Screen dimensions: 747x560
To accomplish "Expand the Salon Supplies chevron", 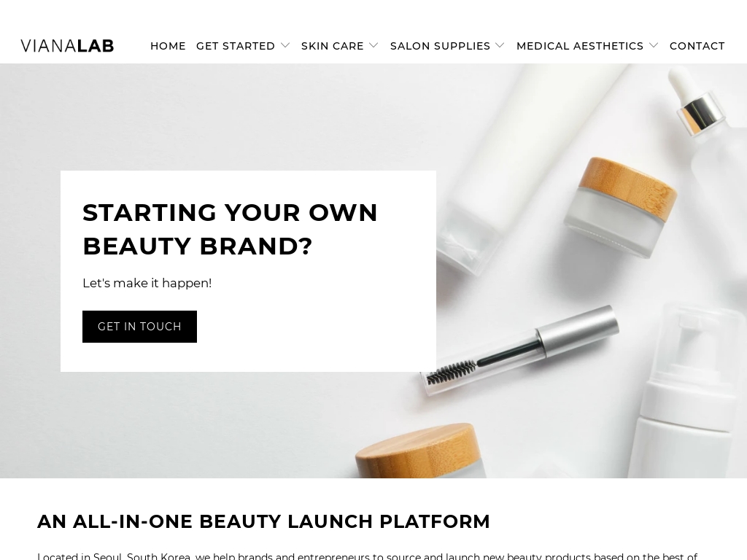I will (500, 46).
